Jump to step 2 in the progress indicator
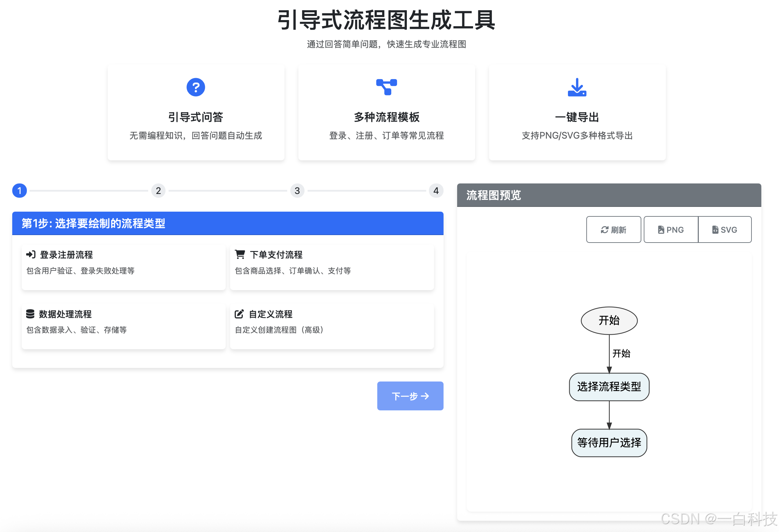This screenshot has width=779, height=532. tap(158, 191)
